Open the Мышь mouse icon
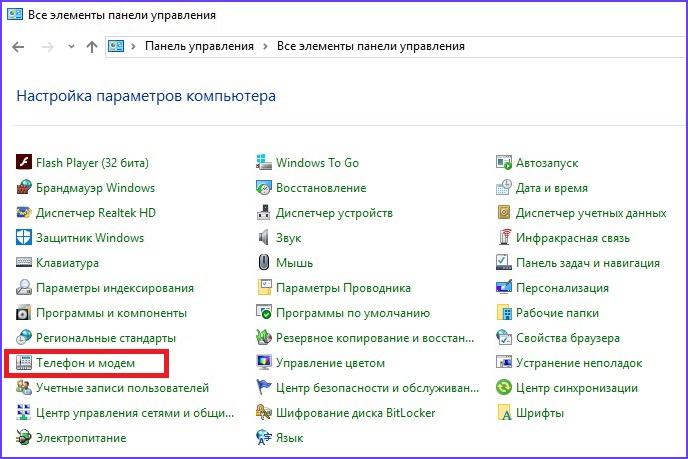This screenshot has height=459, width=688. click(264, 262)
